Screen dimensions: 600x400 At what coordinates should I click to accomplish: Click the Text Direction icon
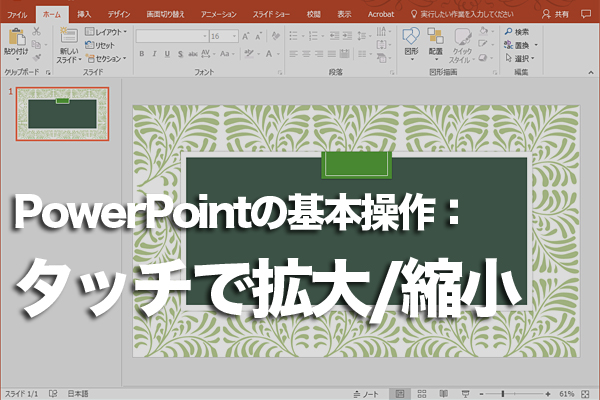click(384, 31)
